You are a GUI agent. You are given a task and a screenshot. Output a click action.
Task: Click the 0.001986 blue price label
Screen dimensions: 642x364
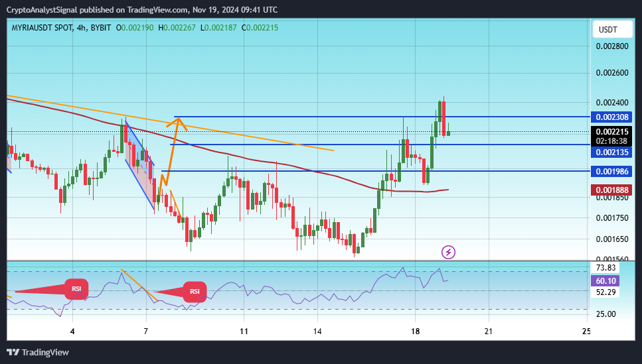611,171
